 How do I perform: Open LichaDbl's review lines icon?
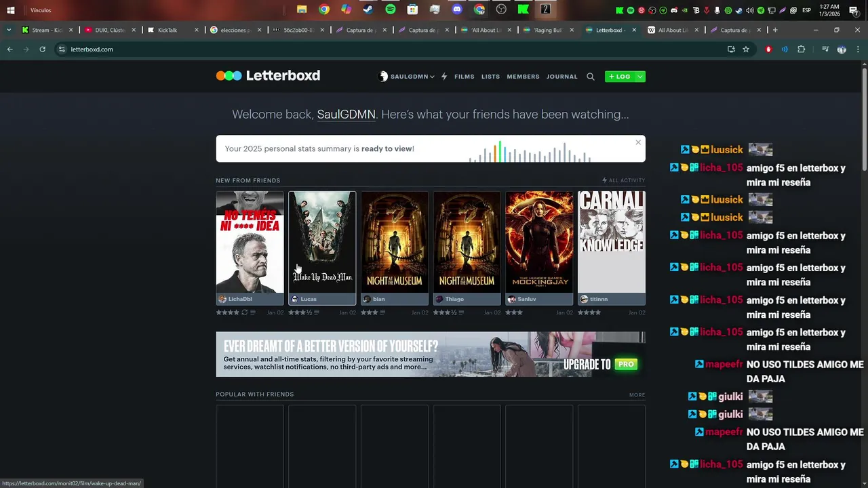[253, 312]
